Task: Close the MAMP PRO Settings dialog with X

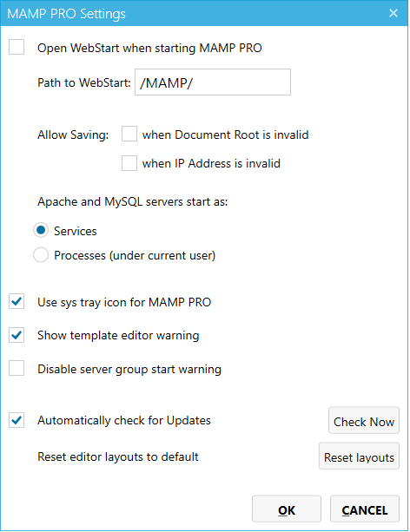Action: 393,13
